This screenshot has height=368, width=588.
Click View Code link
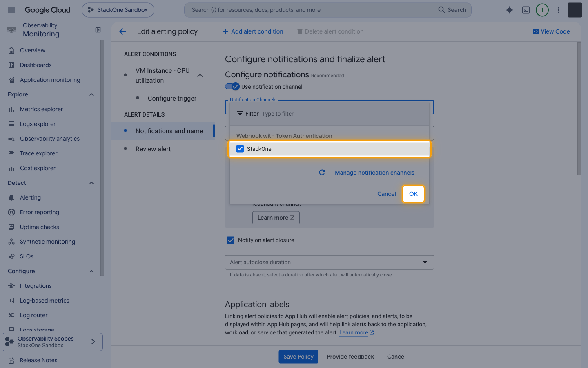551,31
